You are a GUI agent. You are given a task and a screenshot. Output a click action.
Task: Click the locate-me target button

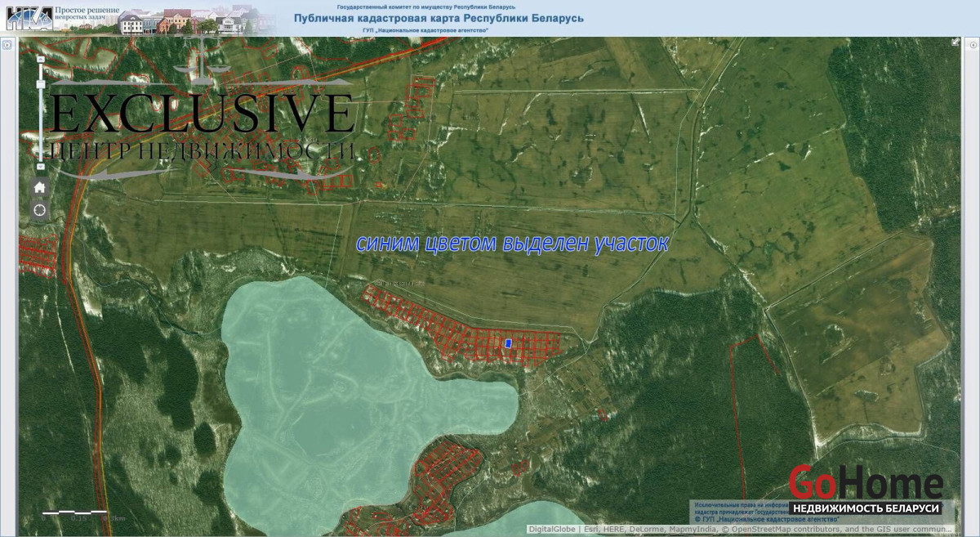[x=40, y=211]
